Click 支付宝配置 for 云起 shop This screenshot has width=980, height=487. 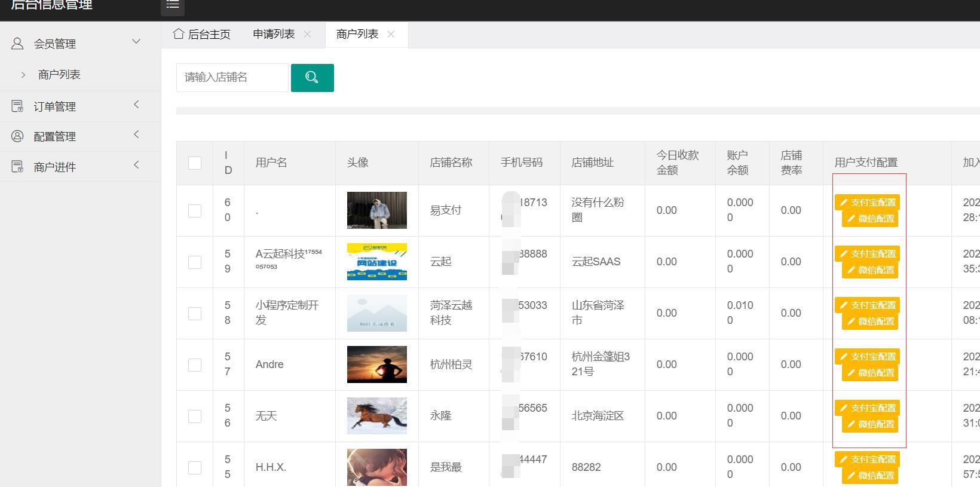(x=867, y=254)
